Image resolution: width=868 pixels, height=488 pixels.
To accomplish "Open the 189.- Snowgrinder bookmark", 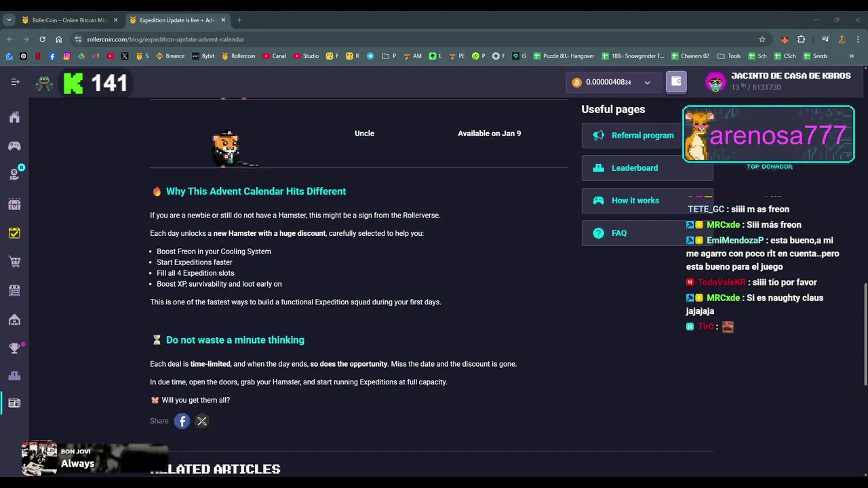I will coord(633,56).
